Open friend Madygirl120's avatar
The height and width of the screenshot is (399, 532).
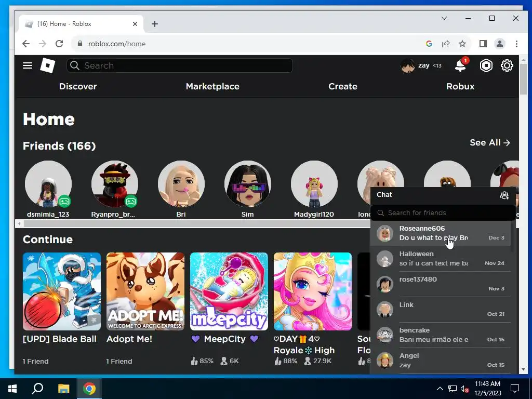point(314,184)
